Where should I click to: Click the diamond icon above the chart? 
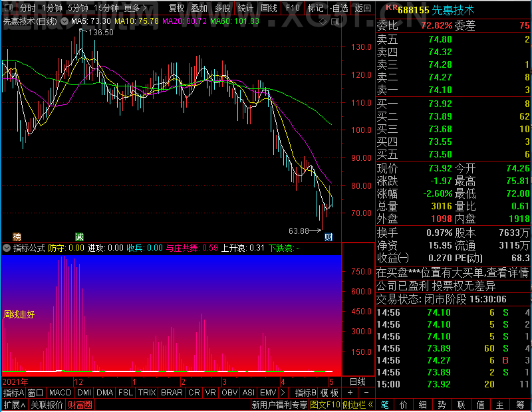click(323, 22)
